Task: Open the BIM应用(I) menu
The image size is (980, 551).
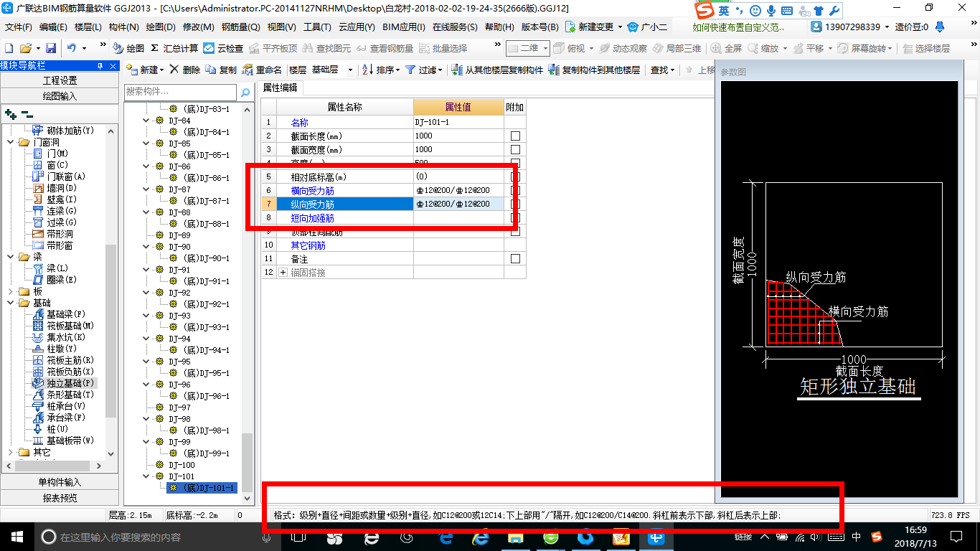Action: coord(404,27)
